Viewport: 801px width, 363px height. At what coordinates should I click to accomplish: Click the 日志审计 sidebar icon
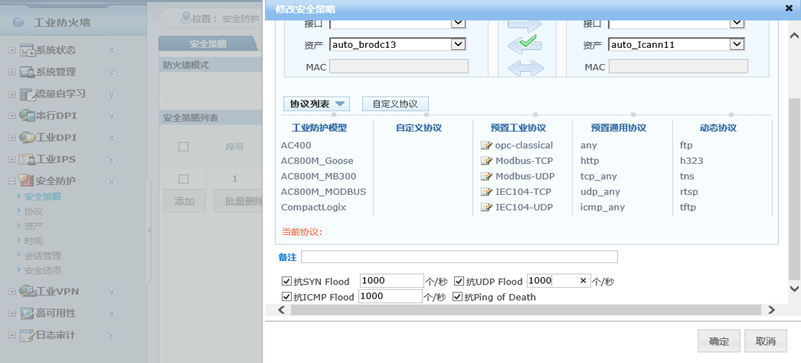(26, 335)
